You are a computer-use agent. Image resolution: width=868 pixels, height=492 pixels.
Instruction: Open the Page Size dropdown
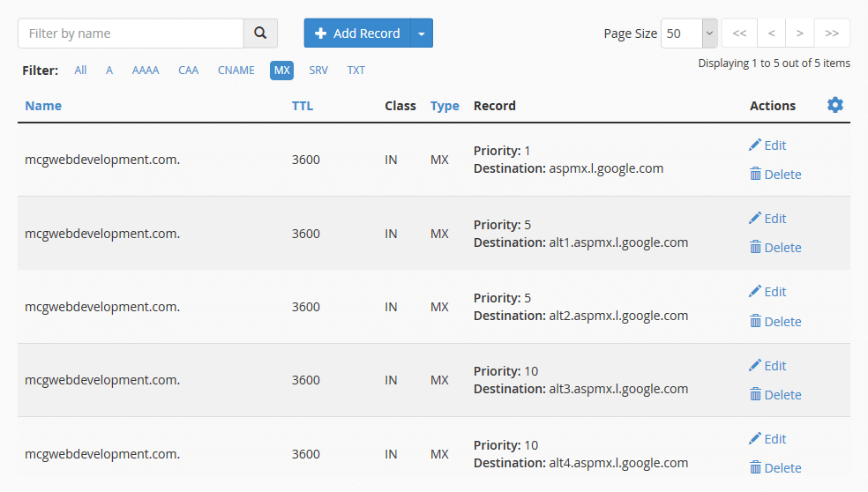click(x=689, y=34)
